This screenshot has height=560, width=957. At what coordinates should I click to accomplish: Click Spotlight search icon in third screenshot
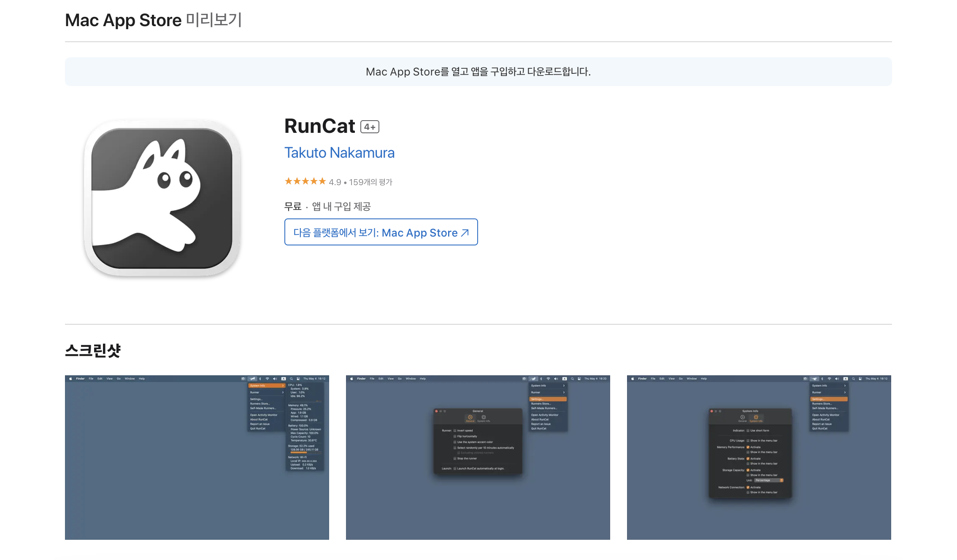click(x=853, y=379)
